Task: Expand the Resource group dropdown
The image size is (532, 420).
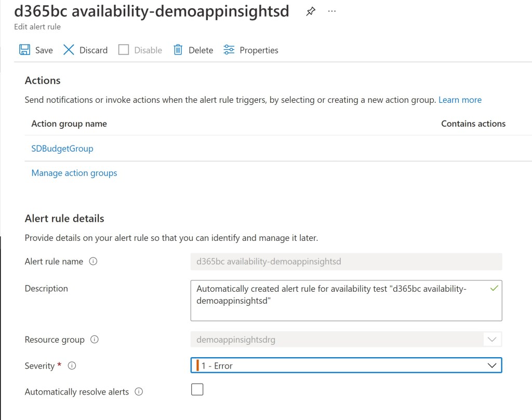Action: click(491, 340)
